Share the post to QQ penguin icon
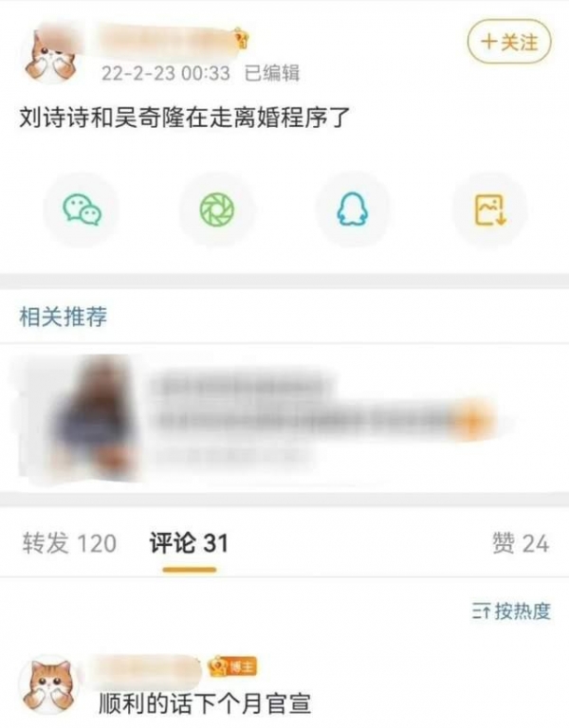 (352, 209)
